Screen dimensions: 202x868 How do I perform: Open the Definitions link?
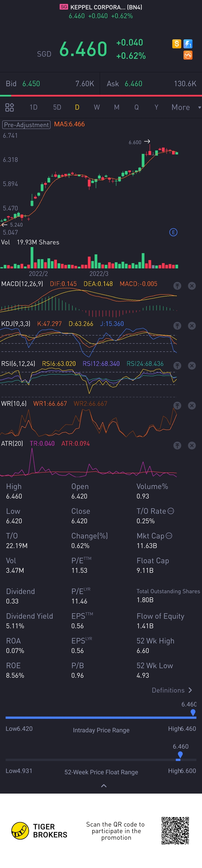click(x=172, y=691)
